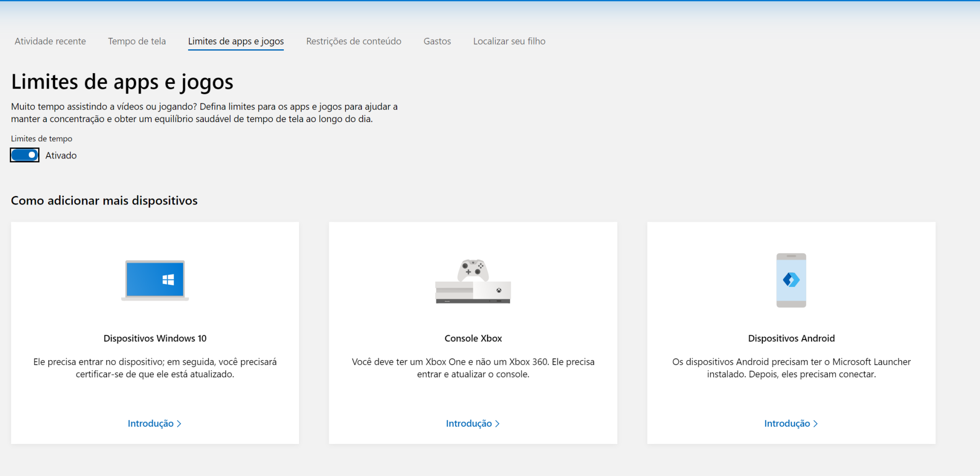The width and height of the screenshot is (980, 476).
Task: Click the Como adicionar mais dispositivos heading
Action: [x=104, y=200]
